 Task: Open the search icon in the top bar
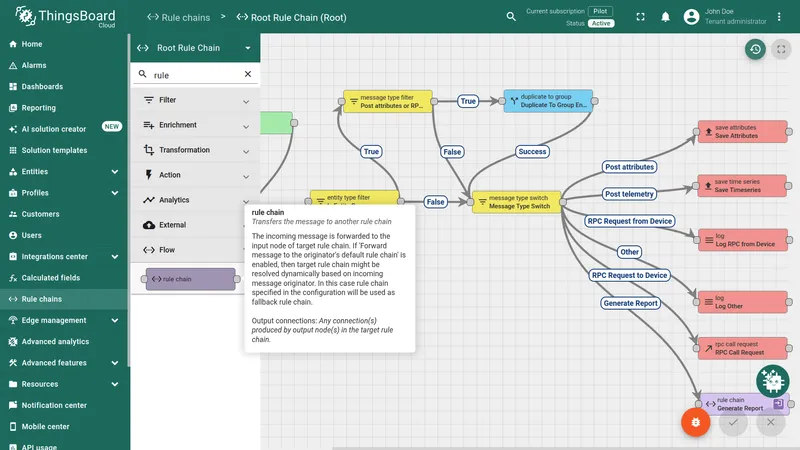pos(511,17)
